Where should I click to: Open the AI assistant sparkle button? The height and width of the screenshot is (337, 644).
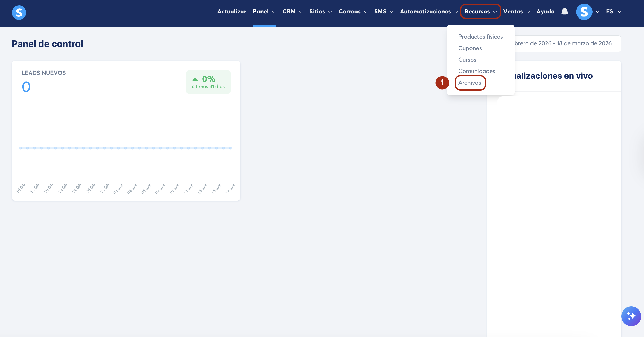pyautogui.click(x=631, y=316)
